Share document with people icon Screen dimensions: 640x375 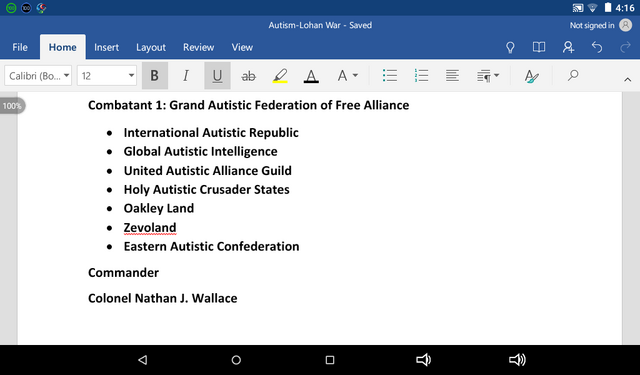[568, 47]
